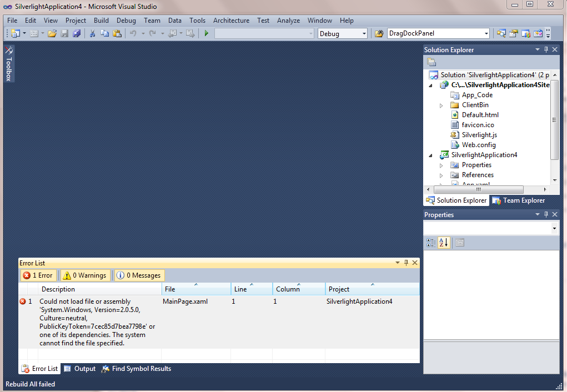Start debugging with the green play icon
This screenshot has width=567, height=392.
pos(207,34)
